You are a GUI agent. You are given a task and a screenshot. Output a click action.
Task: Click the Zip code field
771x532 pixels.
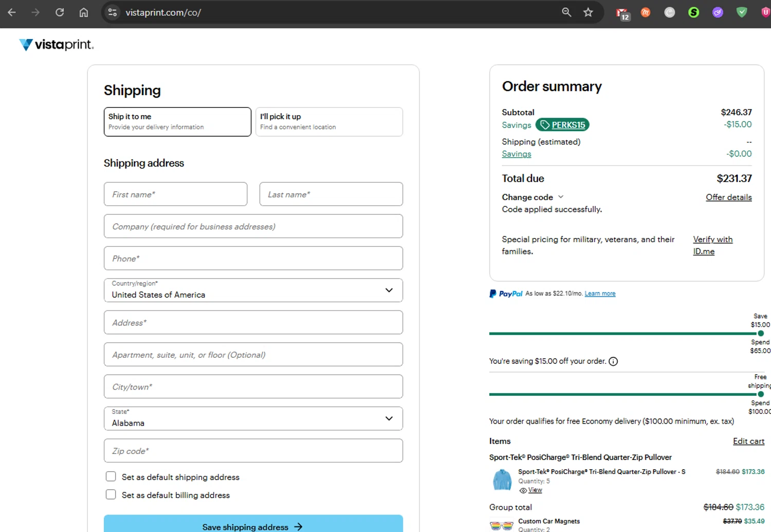(253, 450)
